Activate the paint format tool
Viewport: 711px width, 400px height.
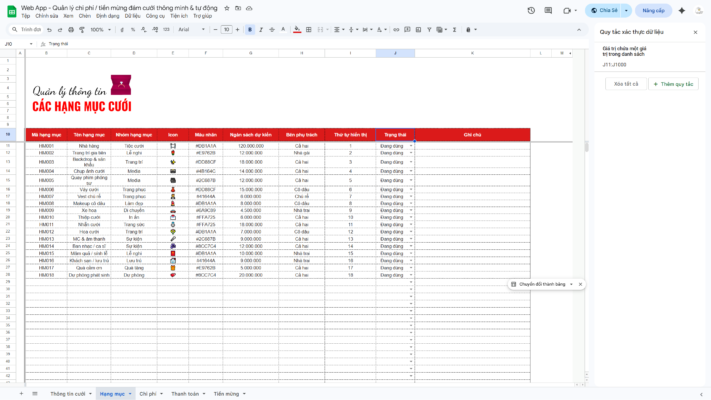pos(82,29)
